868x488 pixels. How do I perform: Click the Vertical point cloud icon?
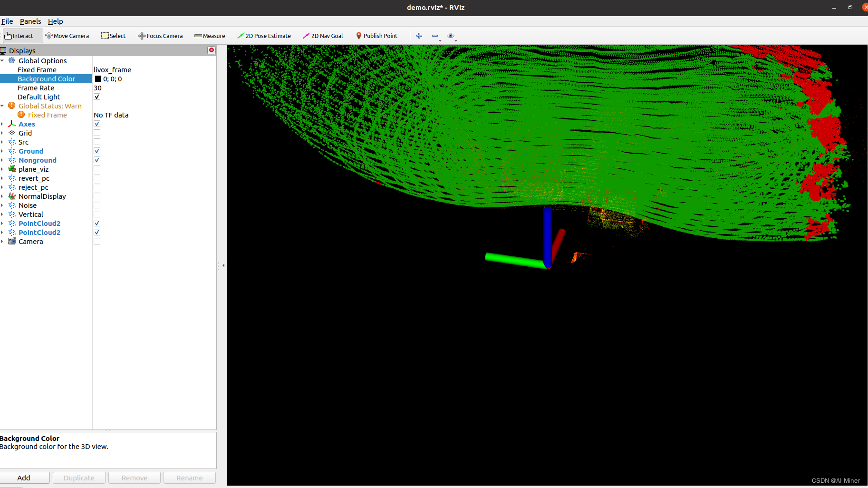coord(12,214)
